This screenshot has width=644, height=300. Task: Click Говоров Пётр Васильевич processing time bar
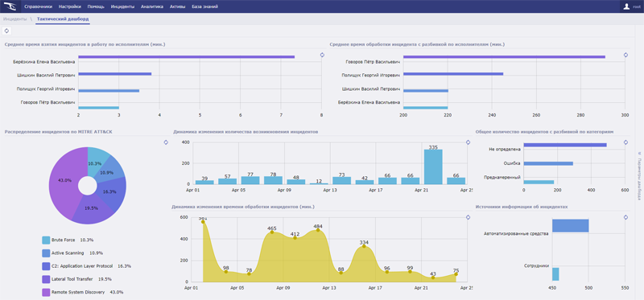[x=505, y=56]
